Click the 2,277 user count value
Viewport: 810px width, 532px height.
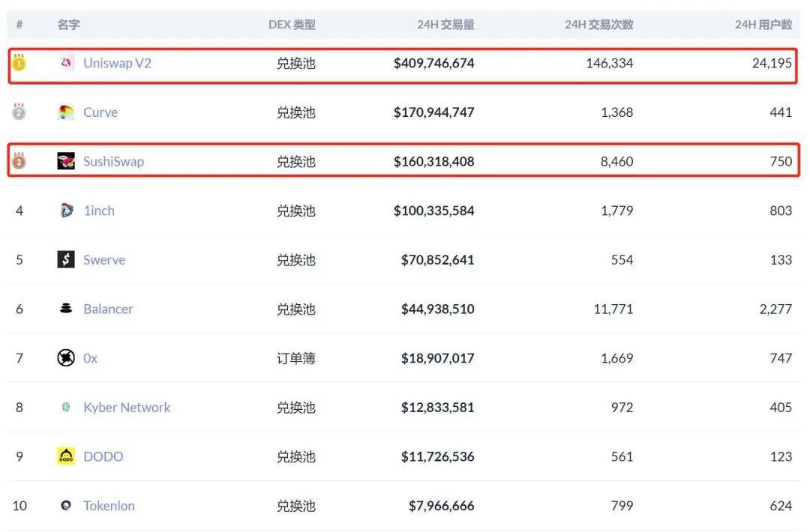point(775,309)
